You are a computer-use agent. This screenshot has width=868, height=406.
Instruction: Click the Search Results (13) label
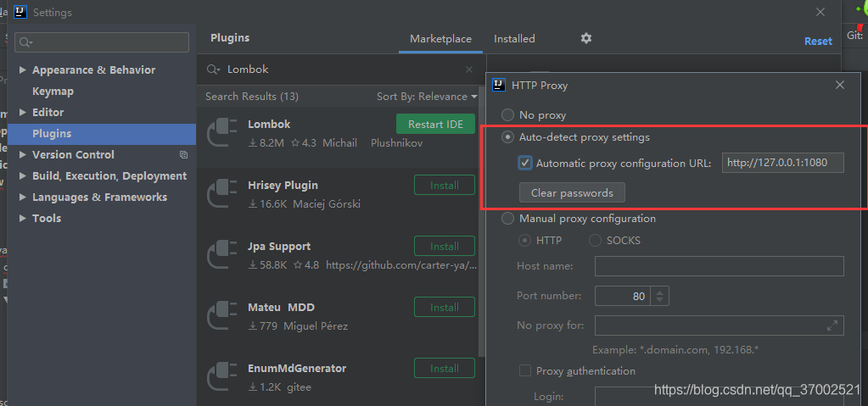point(252,97)
